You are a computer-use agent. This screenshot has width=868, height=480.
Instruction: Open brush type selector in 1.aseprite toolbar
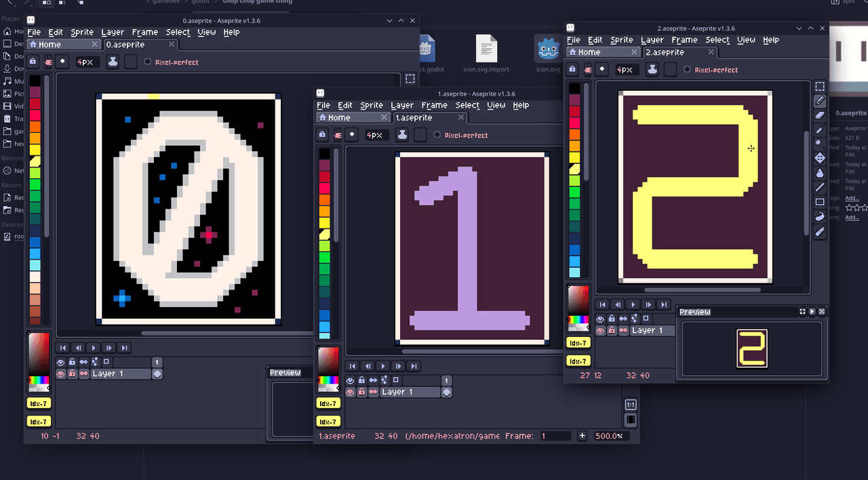[352, 135]
